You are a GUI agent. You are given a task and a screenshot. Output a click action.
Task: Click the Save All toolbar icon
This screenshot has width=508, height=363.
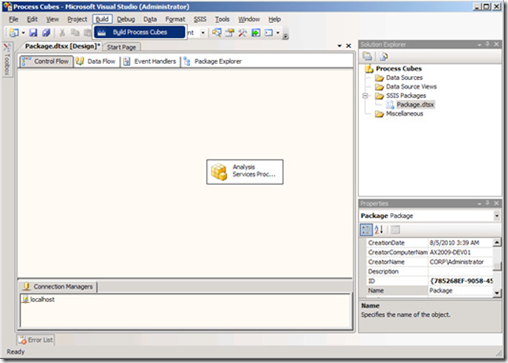click(x=46, y=33)
